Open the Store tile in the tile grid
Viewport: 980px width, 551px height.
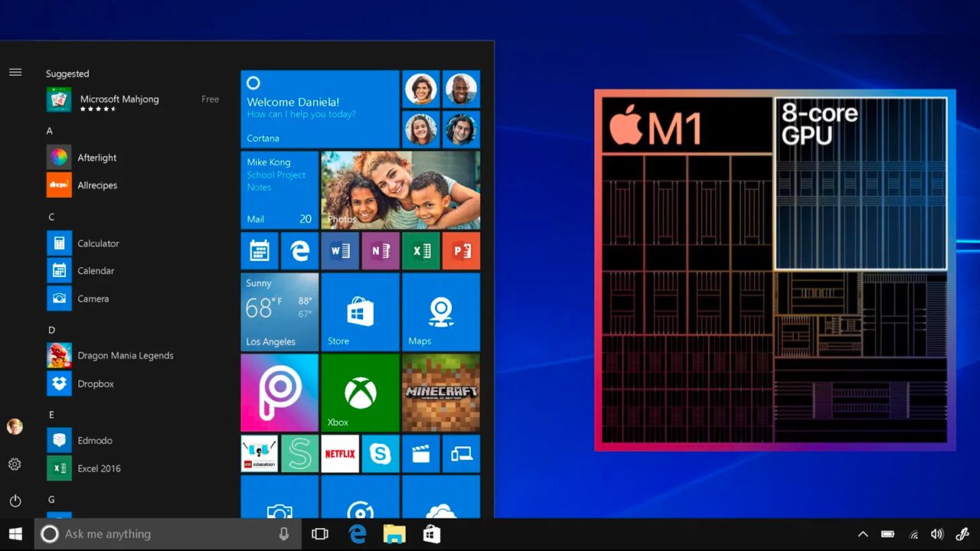[x=361, y=311]
